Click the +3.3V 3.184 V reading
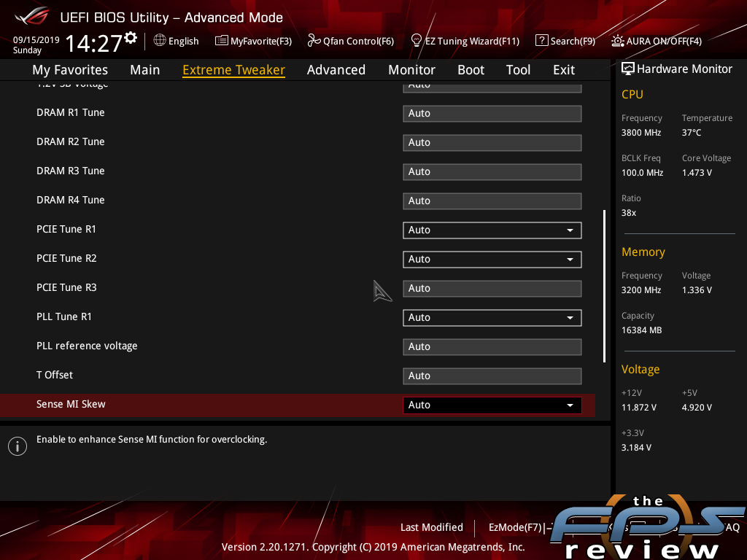747x560 pixels. coord(636,447)
